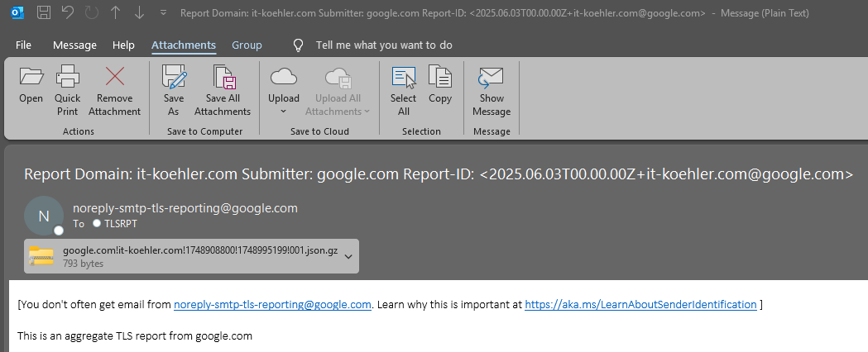Viewport: 868px width, 352px height.
Task: Select the json.gz attachment file
Action: pos(191,256)
